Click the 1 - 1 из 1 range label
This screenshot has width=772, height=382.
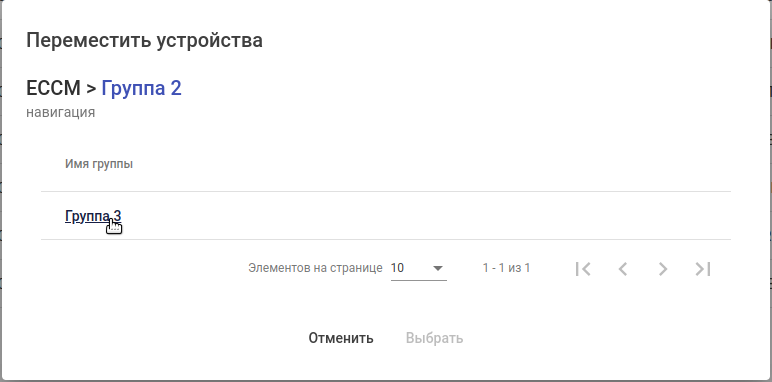click(x=506, y=268)
